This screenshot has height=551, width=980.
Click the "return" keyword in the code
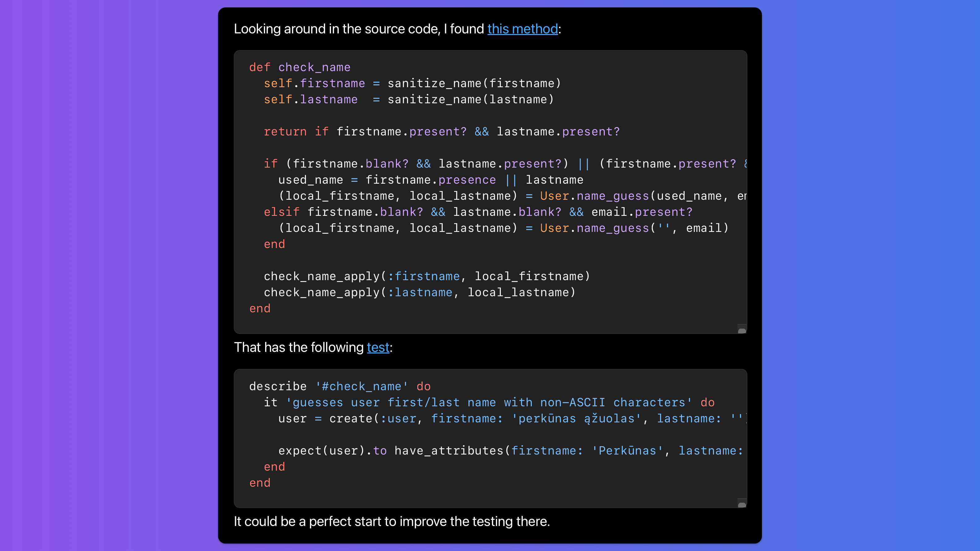tap(285, 132)
